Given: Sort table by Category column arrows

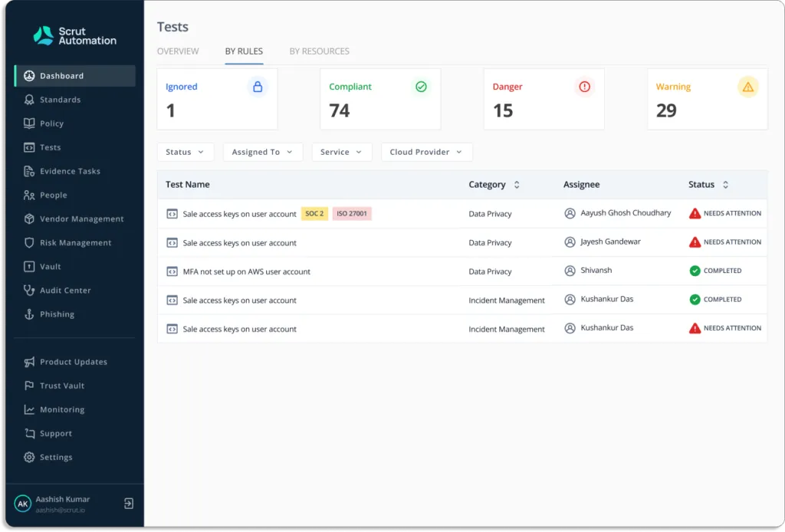Looking at the screenshot, I should point(517,185).
